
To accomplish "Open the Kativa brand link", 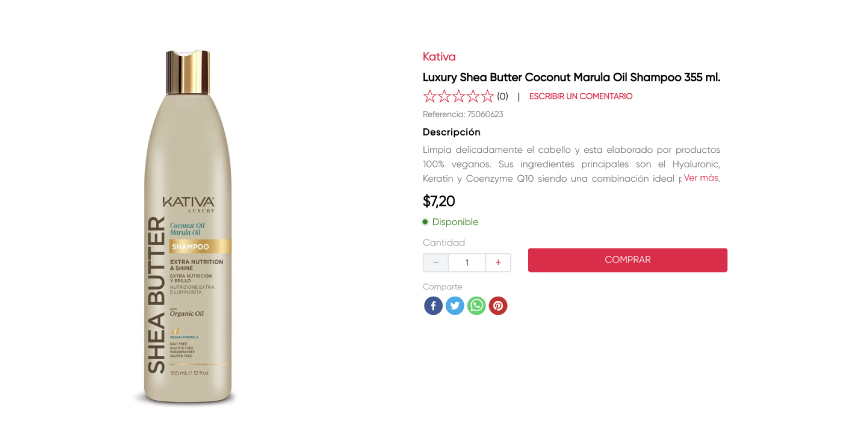I will [x=439, y=57].
